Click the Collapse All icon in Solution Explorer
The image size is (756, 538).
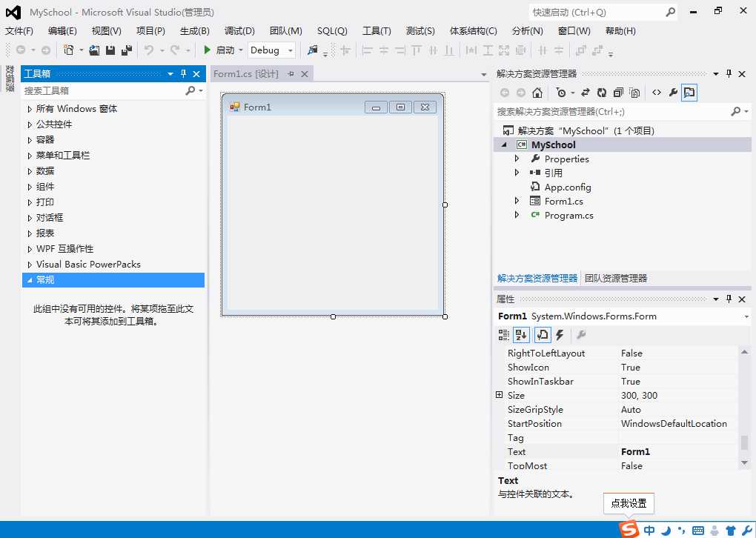[618, 93]
